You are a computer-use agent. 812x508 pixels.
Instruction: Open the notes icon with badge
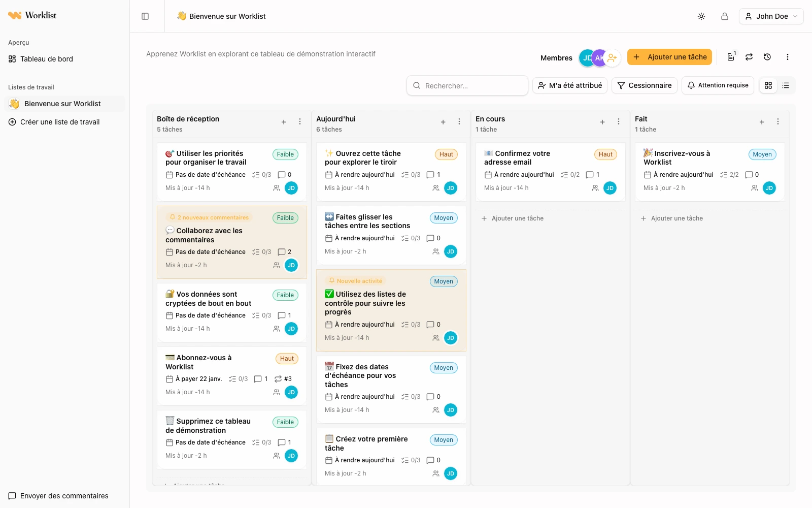pos(731,57)
